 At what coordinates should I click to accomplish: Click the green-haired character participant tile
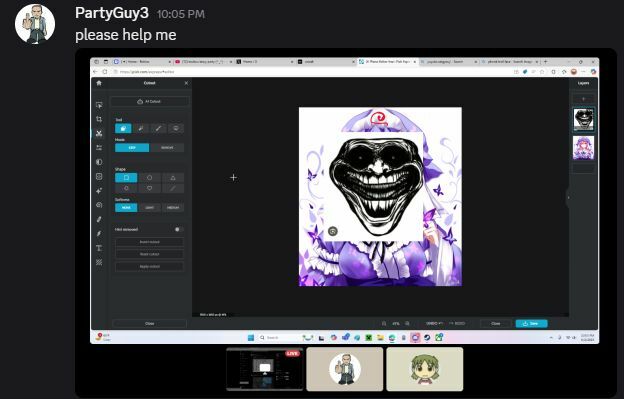pyautogui.click(x=425, y=369)
